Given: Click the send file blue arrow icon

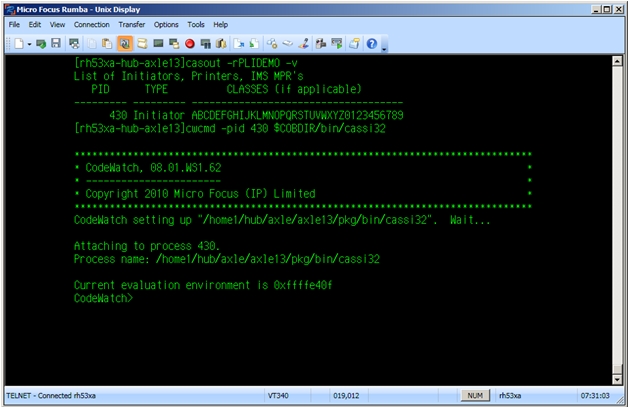Looking at the screenshot, I should click(239, 43).
